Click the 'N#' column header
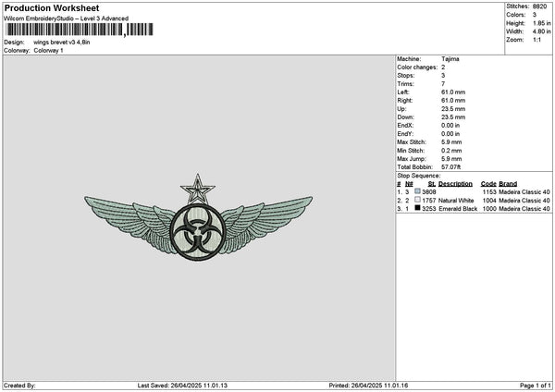 [409, 184]
